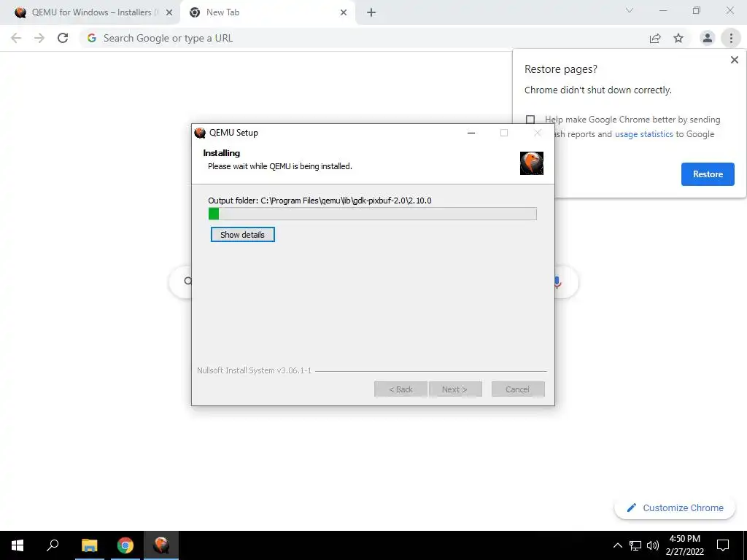The height and width of the screenshot is (560, 747).
Task: Open the usage statistics link
Action: click(643, 134)
